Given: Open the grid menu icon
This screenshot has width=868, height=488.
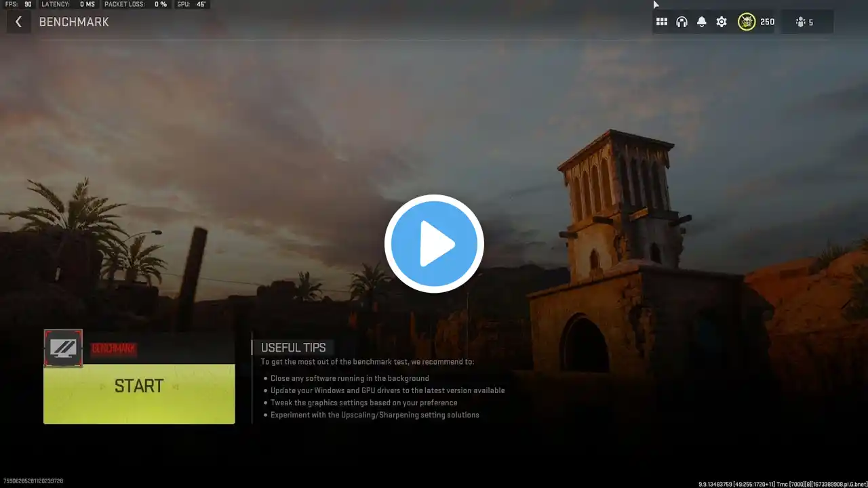Looking at the screenshot, I should click(x=662, y=22).
